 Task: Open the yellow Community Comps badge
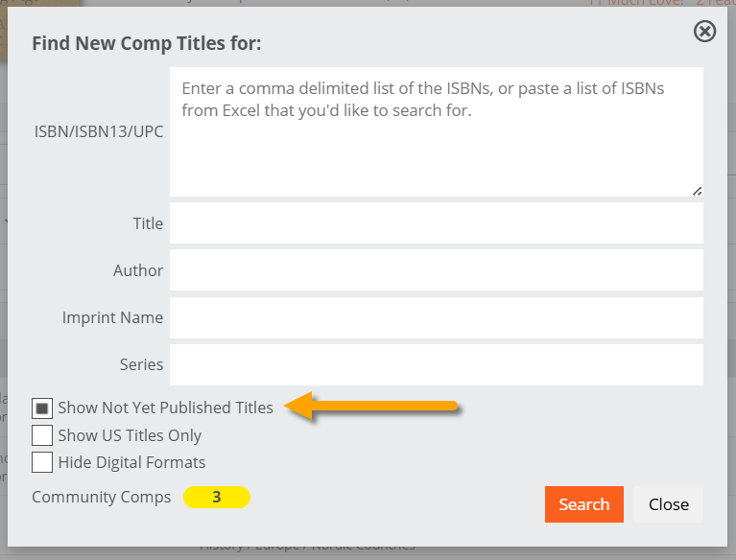(x=217, y=497)
